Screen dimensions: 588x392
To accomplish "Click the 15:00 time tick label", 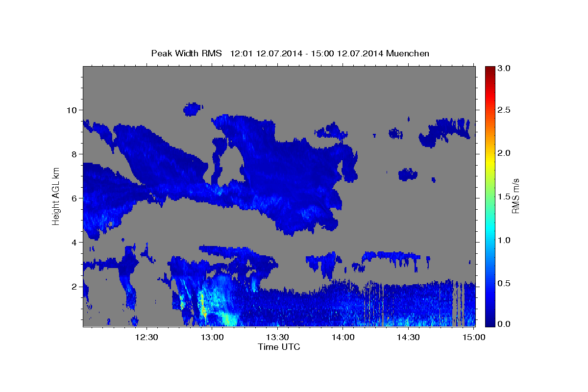I will 474,337.
